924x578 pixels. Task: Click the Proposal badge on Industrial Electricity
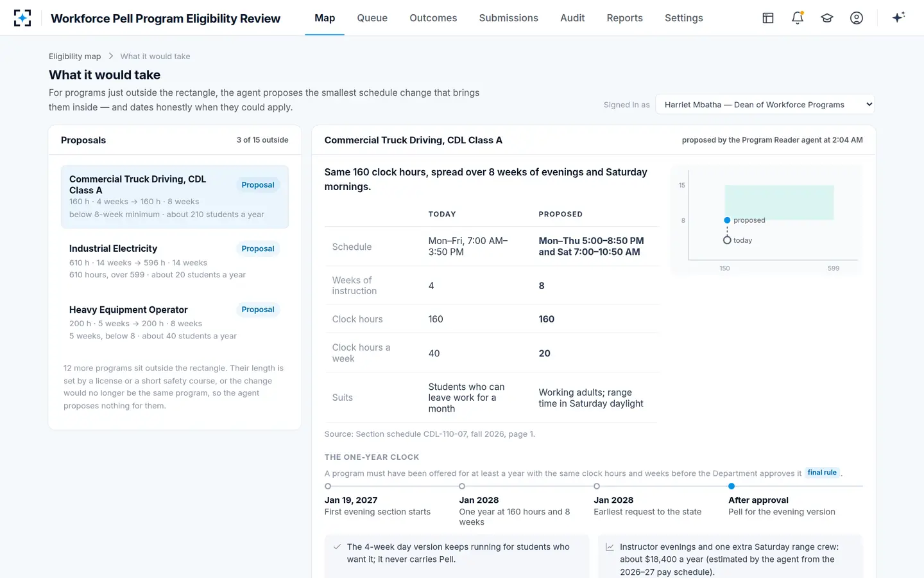(x=258, y=249)
